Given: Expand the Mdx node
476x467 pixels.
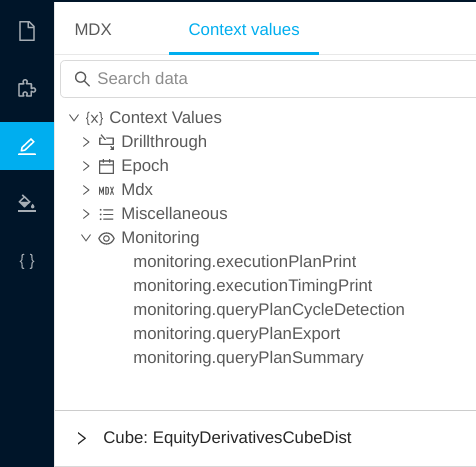Looking at the screenshot, I should 86,190.
